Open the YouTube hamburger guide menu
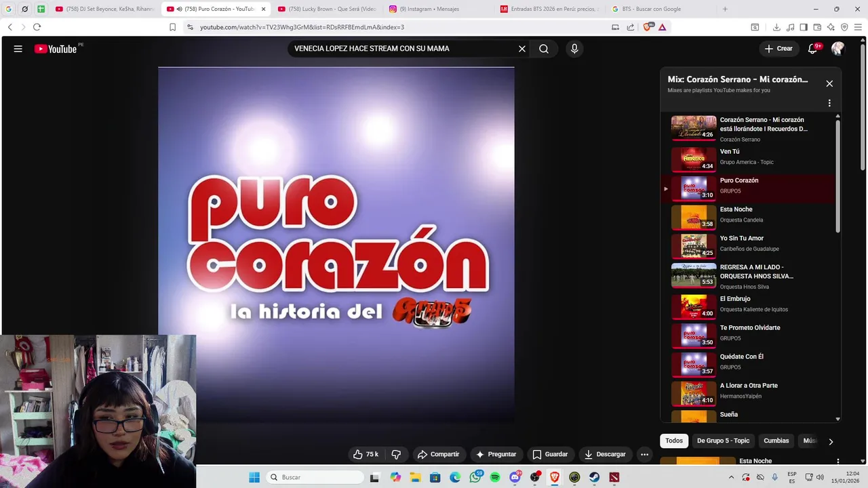 [x=18, y=49]
